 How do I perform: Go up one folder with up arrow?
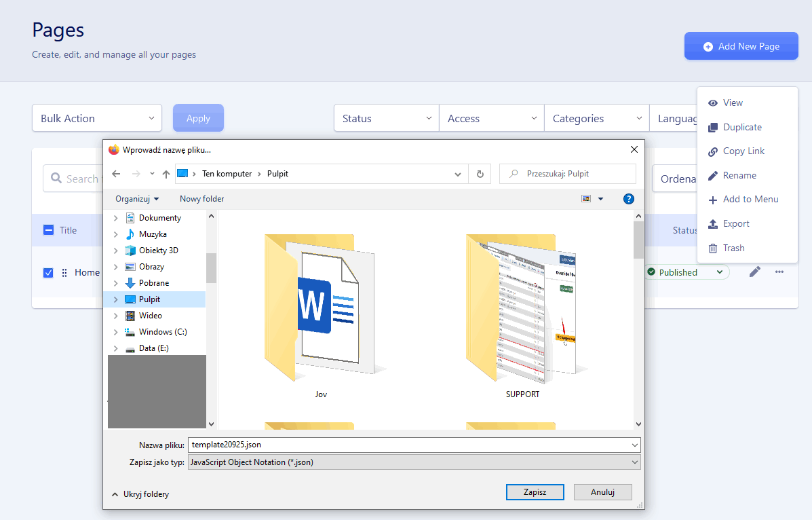click(166, 174)
